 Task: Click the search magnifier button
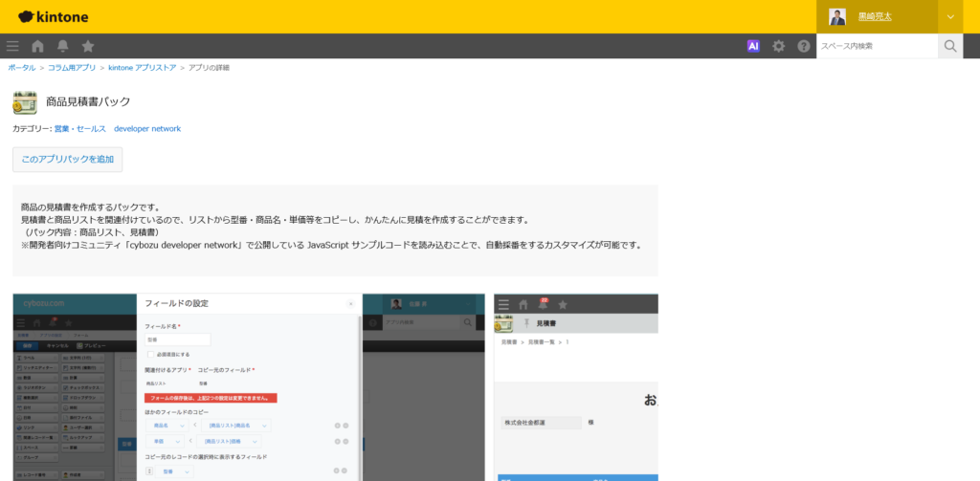950,46
